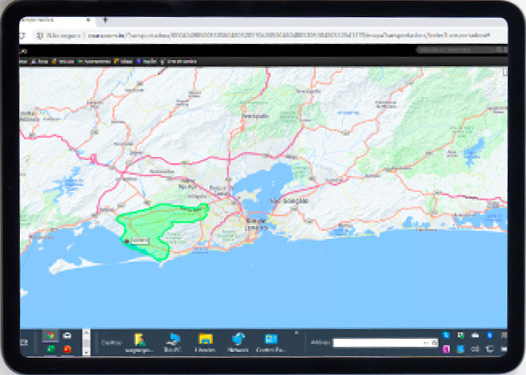Viewport: 526px width, 375px height.
Task: Open This PC from the desktop toolbar
Action: [172, 342]
